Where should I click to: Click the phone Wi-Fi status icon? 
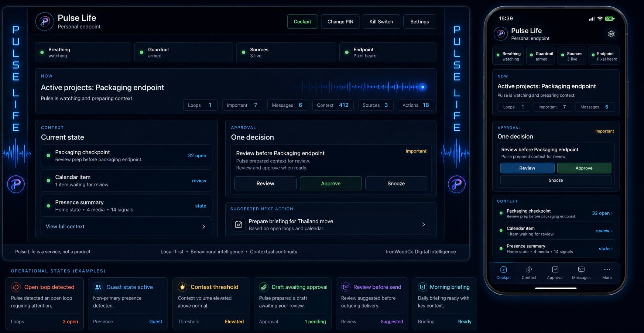[600, 18]
